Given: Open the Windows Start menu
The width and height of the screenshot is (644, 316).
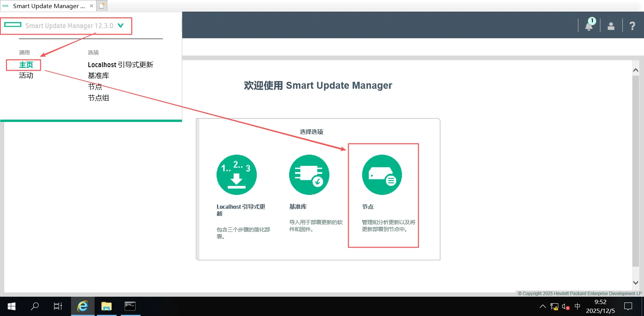Looking at the screenshot, I should pos(12,306).
